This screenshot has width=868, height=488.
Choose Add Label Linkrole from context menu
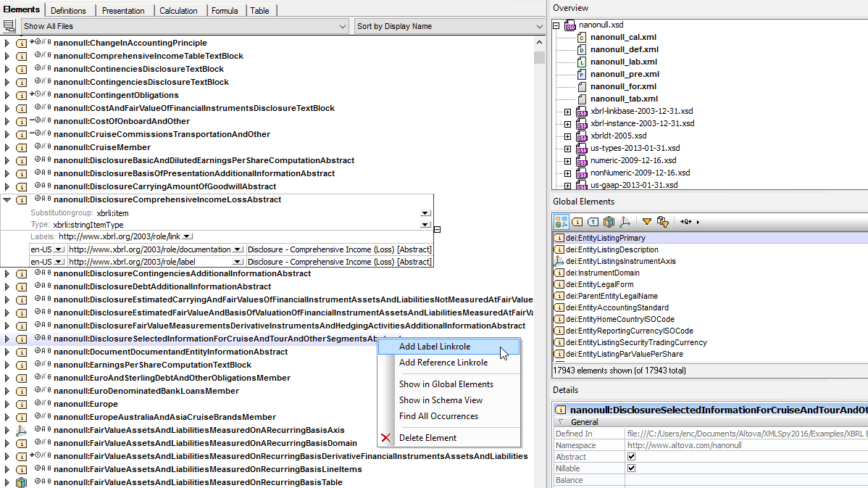point(449,347)
